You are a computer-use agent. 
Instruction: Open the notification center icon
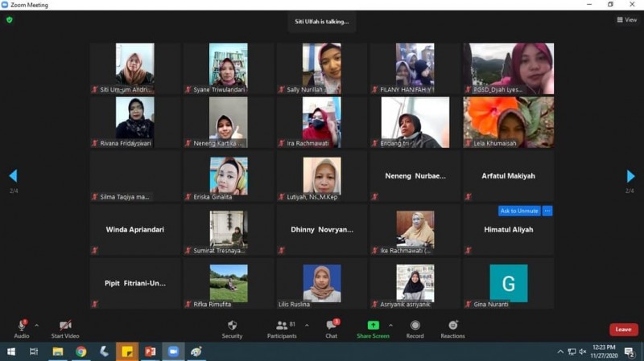(630, 351)
